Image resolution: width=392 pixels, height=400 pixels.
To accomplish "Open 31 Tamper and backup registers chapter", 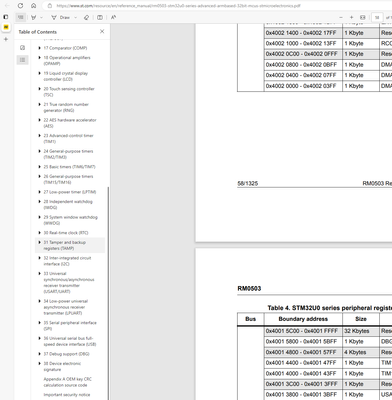I will click(65, 245).
